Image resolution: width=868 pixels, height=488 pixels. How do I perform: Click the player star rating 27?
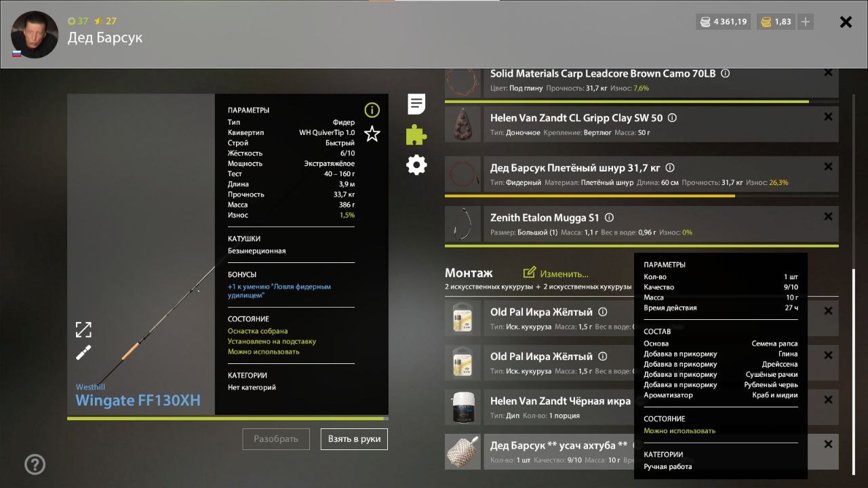pyautogui.click(x=104, y=21)
